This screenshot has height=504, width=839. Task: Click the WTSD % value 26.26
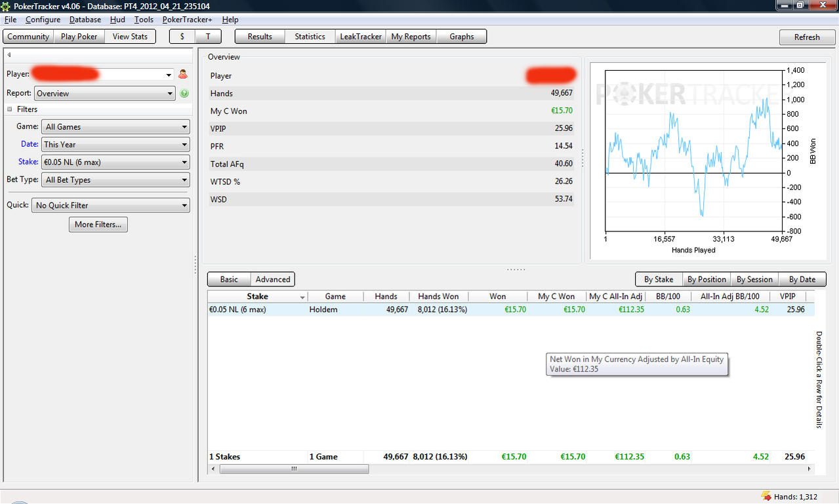[563, 182]
